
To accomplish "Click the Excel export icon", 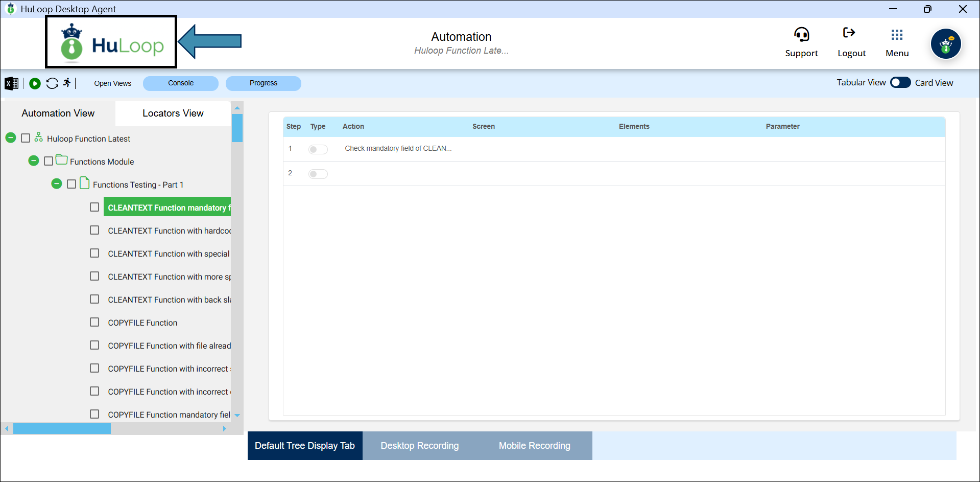I will tap(11, 83).
